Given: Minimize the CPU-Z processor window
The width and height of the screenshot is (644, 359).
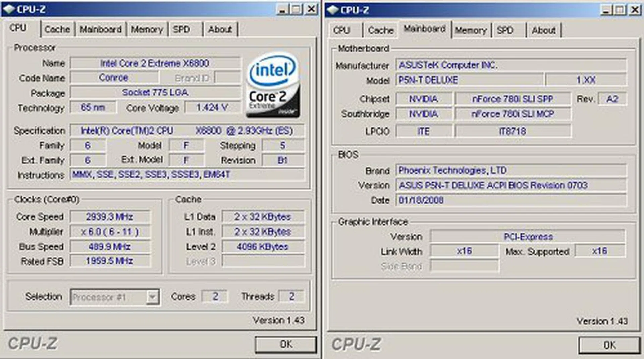Looking at the screenshot, I should tap(282, 9).
